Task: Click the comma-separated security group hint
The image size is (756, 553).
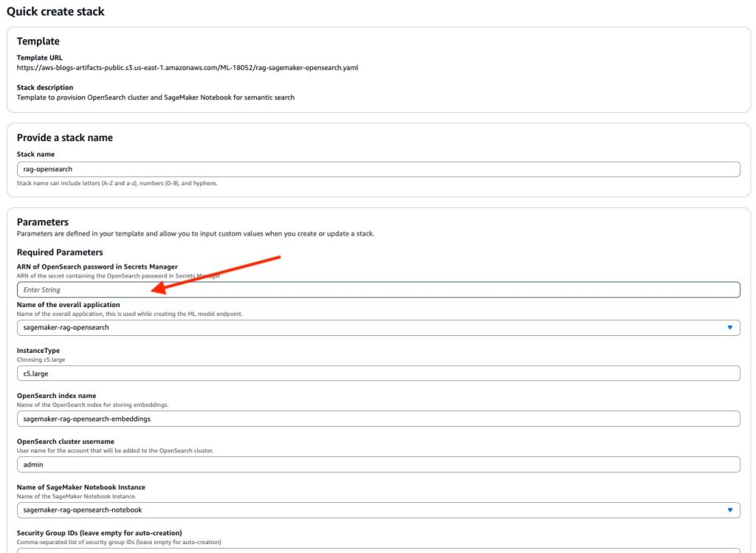Action: click(119, 543)
